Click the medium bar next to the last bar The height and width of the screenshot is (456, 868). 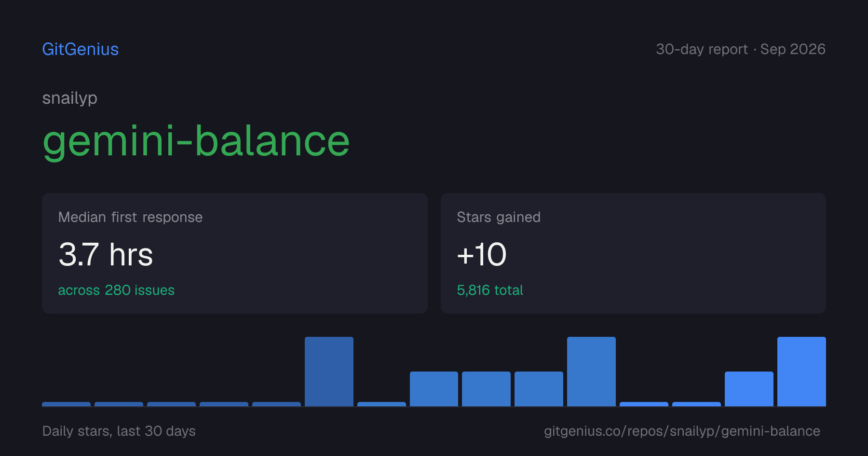click(x=749, y=389)
